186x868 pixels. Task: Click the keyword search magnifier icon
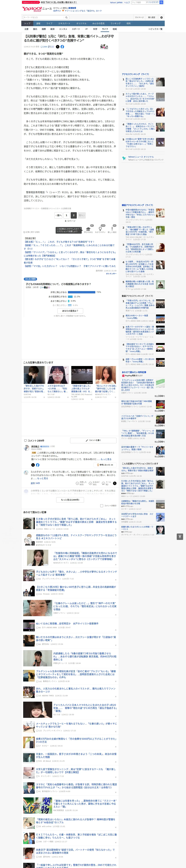pyautogui.click(x=66, y=18)
